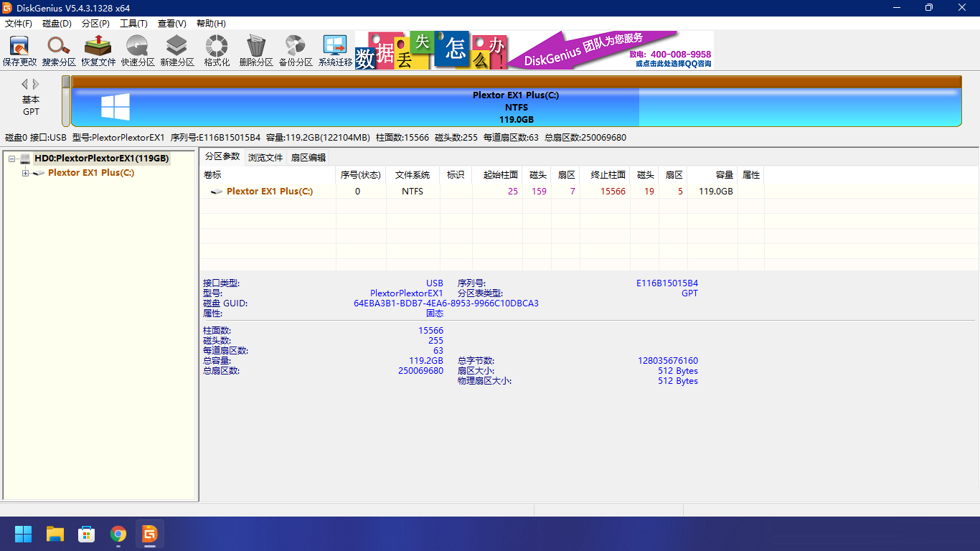Image resolution: width=980 pixels, height=551 pixels.
Task: Click Plextor EX1 Plus(C:) row in partition table
Action: coord(481,192)
